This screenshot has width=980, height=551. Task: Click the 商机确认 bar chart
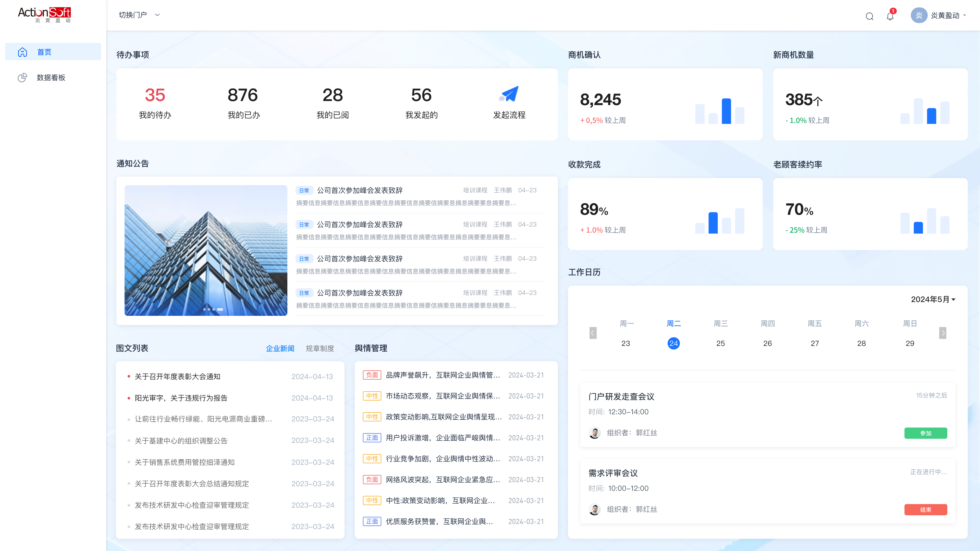(x=719, y=111)
